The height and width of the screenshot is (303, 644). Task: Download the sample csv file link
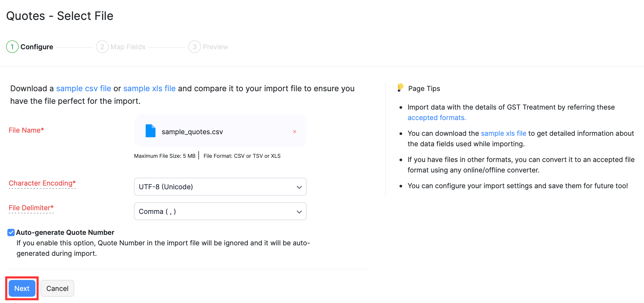(x=83, y=89)
